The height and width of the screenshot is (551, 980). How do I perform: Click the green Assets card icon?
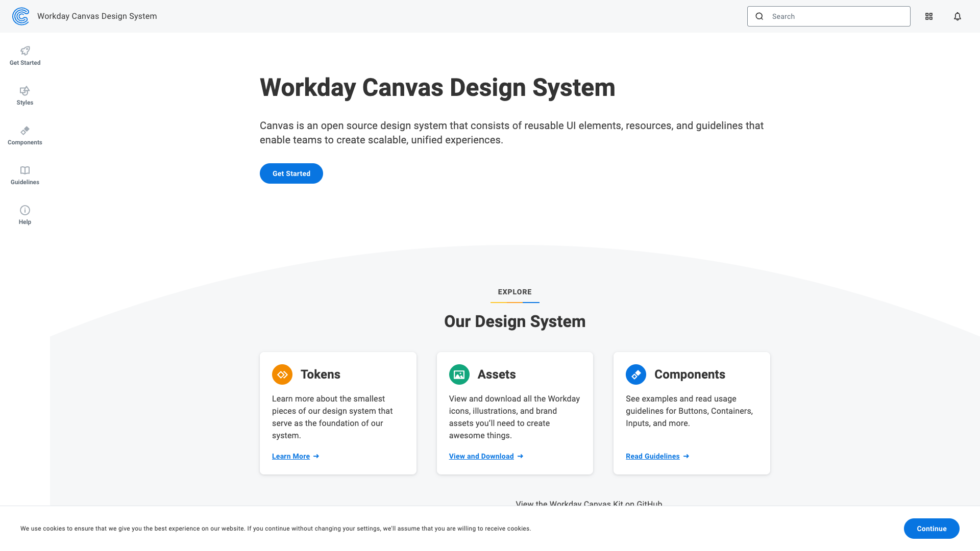(459, 374)
